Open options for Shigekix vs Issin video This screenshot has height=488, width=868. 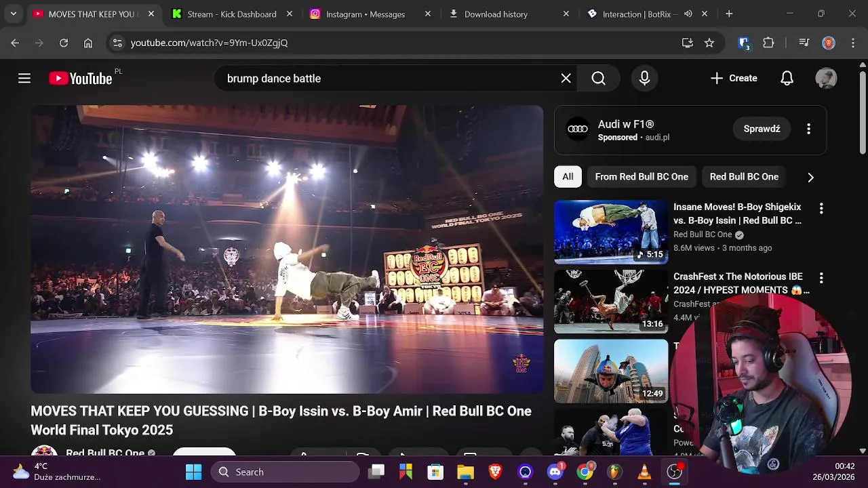click(x=821, y=209)
